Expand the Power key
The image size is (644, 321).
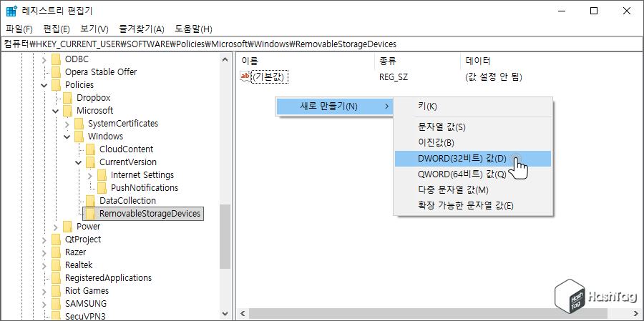pos(56,227)
